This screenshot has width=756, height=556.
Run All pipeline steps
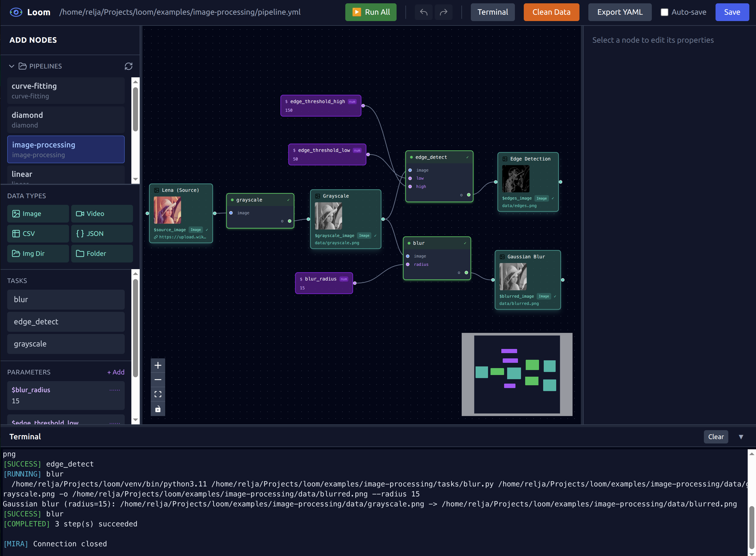371,12
